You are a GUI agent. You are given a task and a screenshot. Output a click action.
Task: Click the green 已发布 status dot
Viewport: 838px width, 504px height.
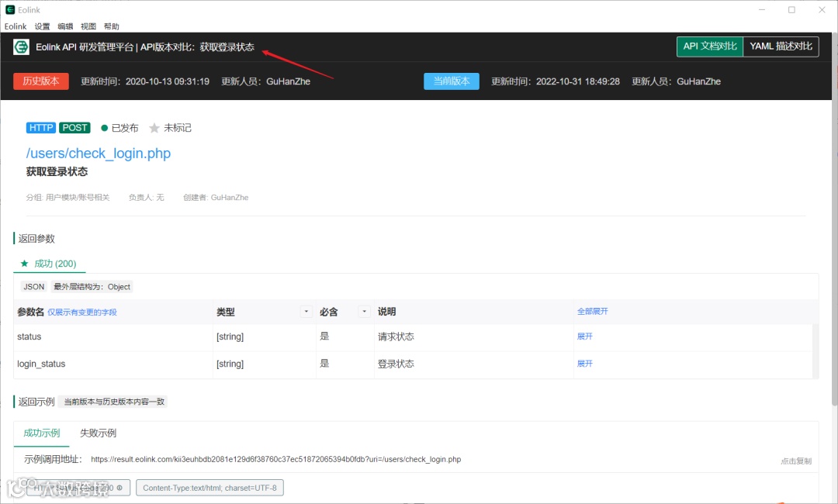[x=104, y=128]
